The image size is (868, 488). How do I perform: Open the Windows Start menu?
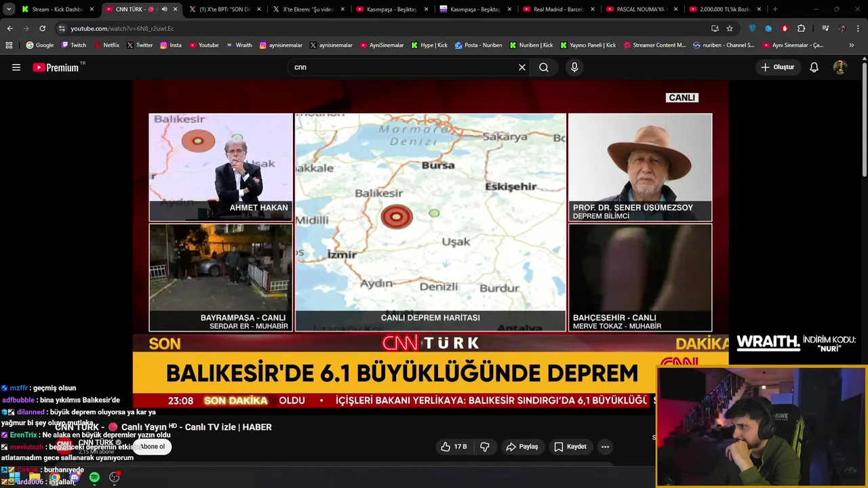click(x=14, y=477)
